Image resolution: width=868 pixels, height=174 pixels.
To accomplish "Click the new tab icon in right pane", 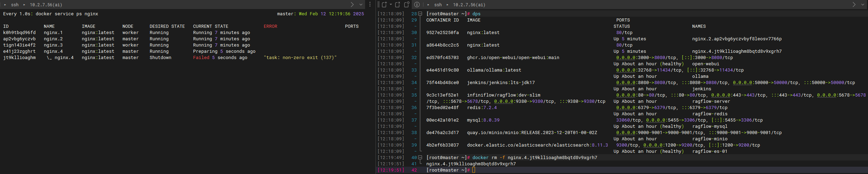I will tap(384, 5).
